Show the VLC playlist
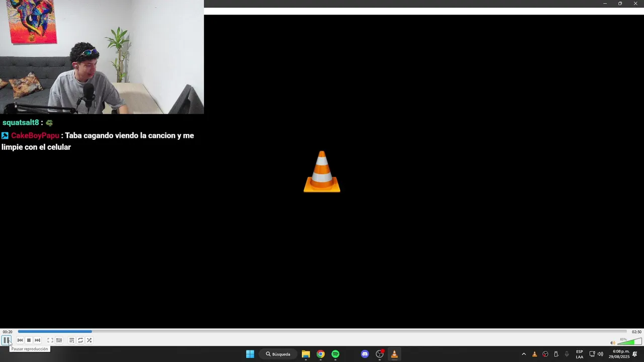Image resolution: width=644 pixels, height=362 pixels. click(71, 340)
